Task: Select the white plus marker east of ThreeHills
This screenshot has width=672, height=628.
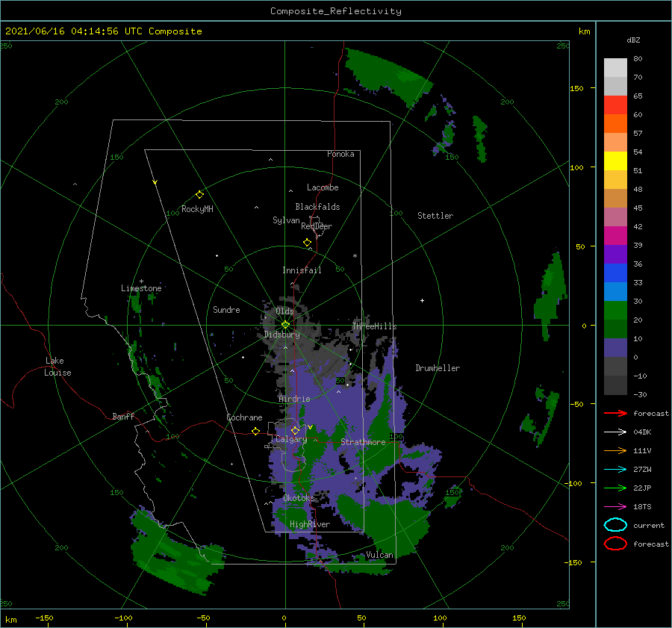Action: 422,300
